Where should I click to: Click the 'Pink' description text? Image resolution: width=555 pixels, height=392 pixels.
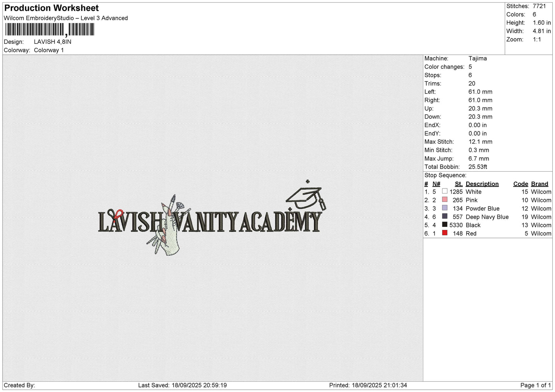(471, 200)
